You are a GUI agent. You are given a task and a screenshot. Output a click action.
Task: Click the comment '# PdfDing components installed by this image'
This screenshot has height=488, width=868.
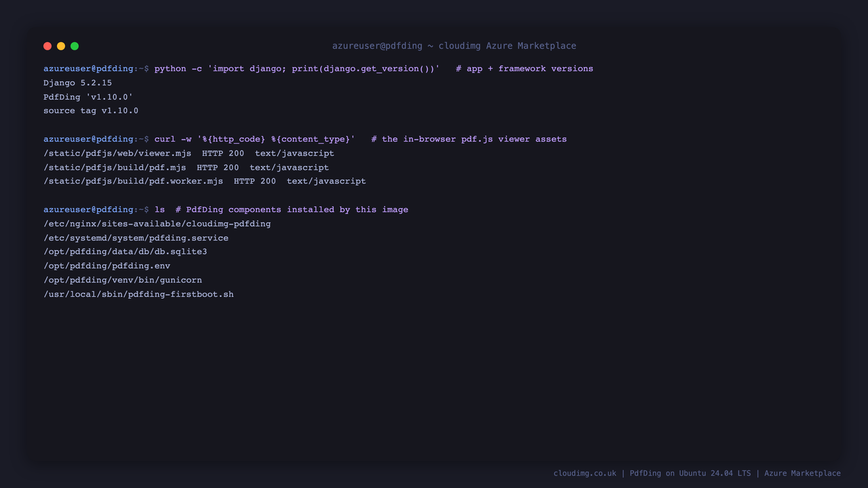point(292,209)
